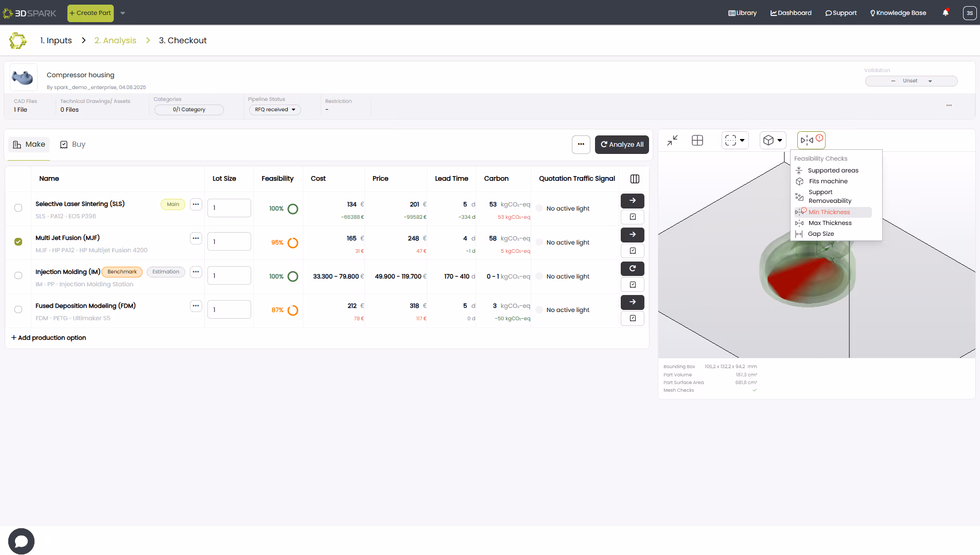Open the 3S user avatar menu

(969, 13)
